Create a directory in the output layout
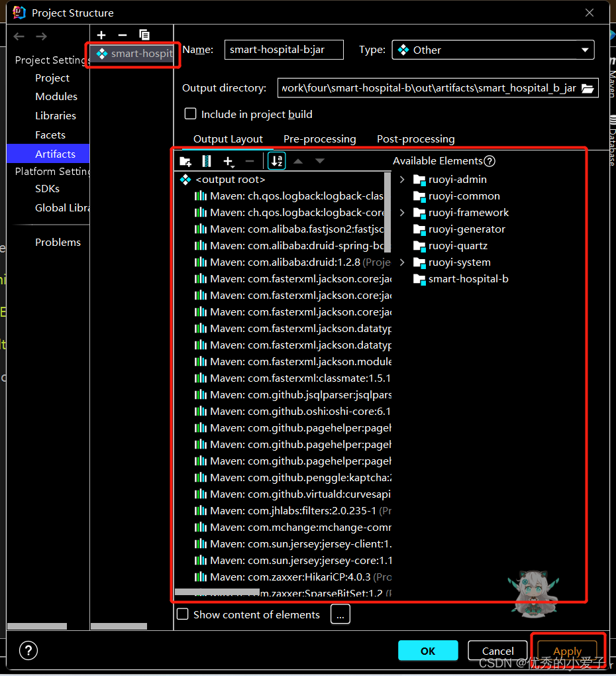Image resolution: width=616 pixels, height=676 pixels. click(185, 161)
